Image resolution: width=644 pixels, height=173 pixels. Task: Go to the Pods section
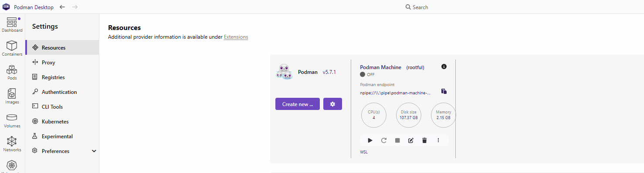(12, 73)
